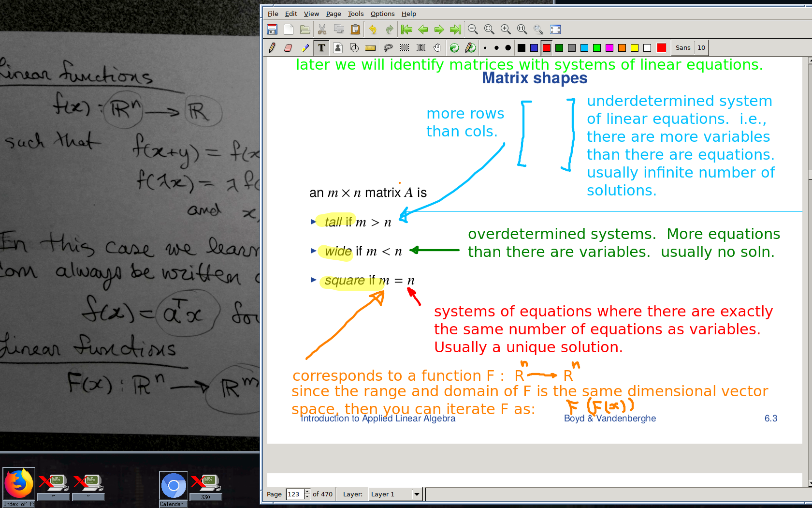Open the Sans font chooser
Viewport: 812px width, 508px height.
(682, 48)
